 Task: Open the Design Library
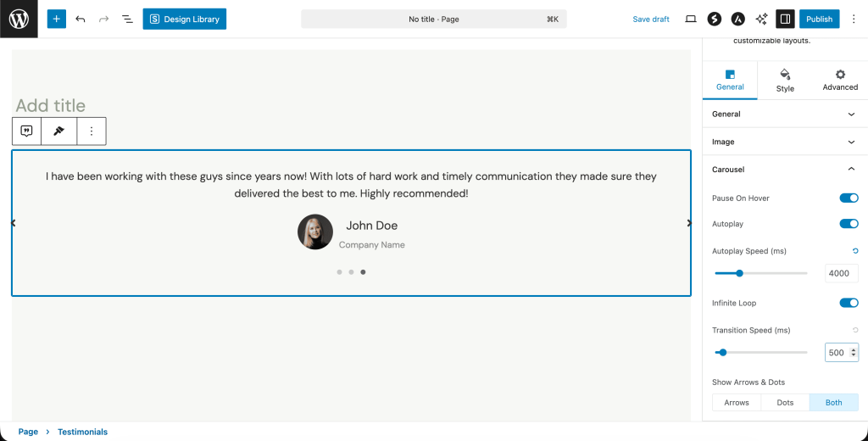click(184, 19)
